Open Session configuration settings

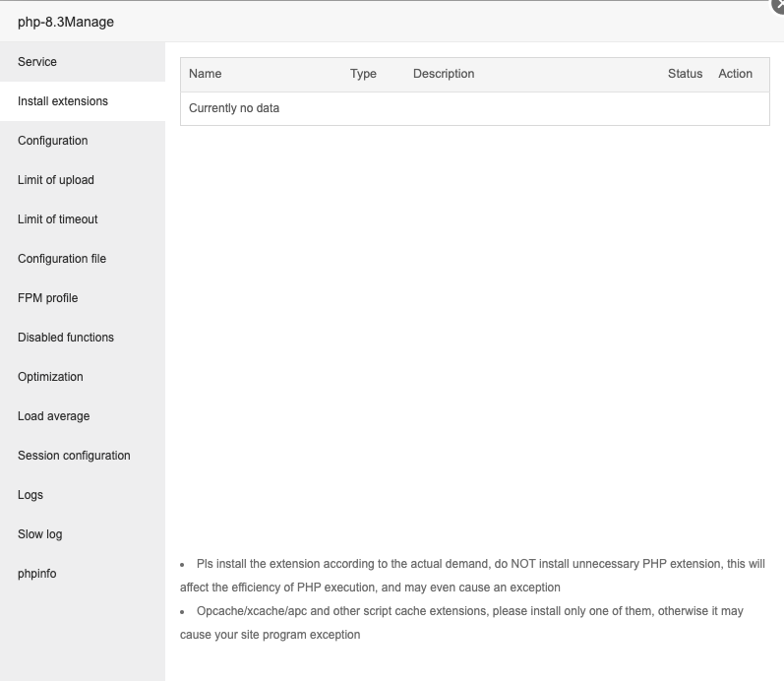[x=74, y=456]
